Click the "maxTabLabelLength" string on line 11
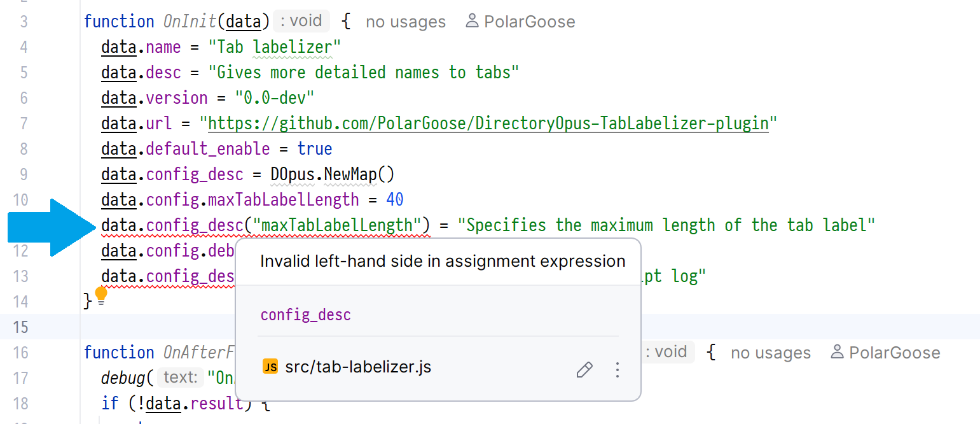The image size is (980, 424). (x=337, y=225)
